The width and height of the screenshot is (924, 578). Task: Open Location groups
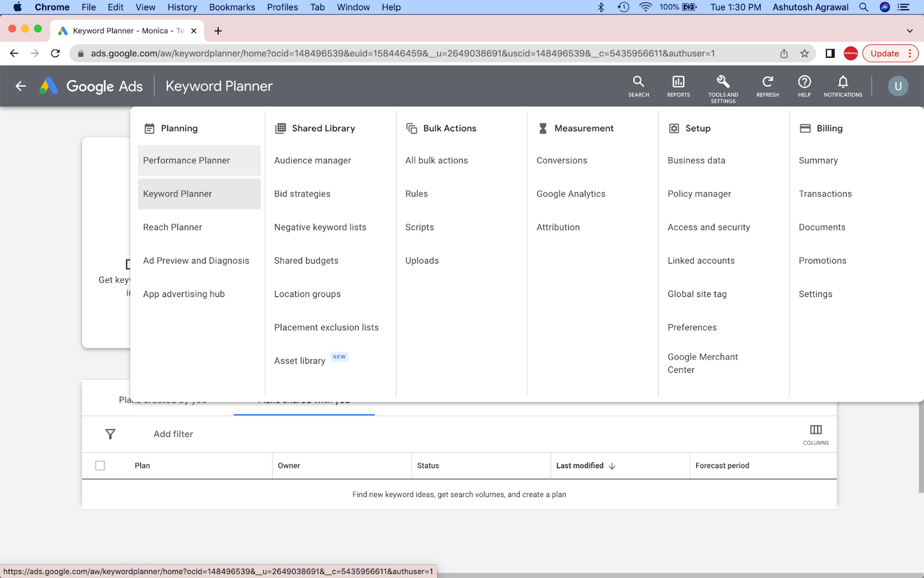pyautogui.click(x=307, y=294)
